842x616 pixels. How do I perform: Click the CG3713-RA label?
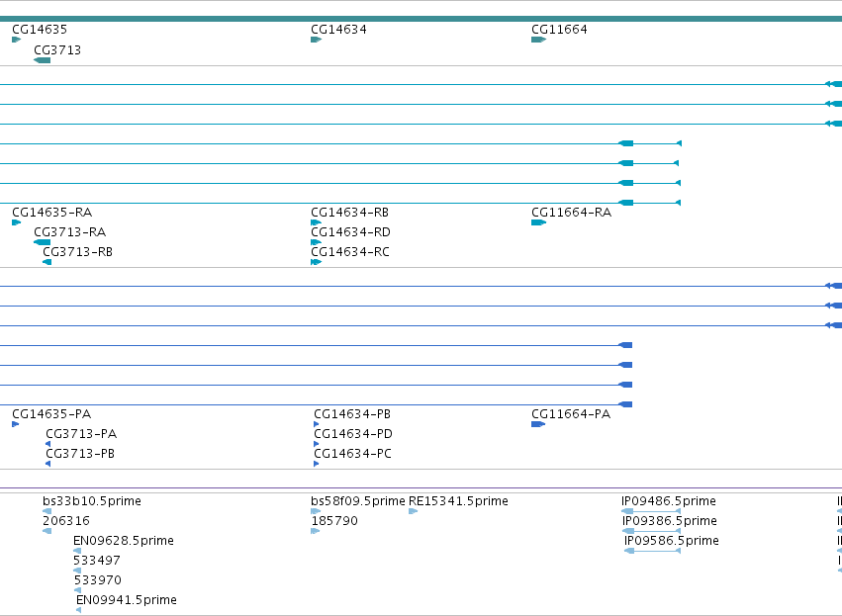pos(70,232)
